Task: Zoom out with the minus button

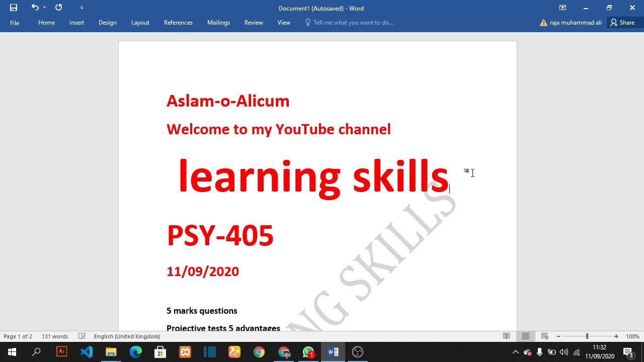Action: tap(558, 336)
